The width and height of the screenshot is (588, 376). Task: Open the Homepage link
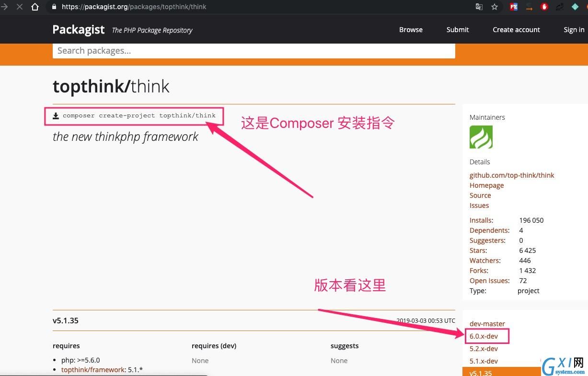point(486,185)
